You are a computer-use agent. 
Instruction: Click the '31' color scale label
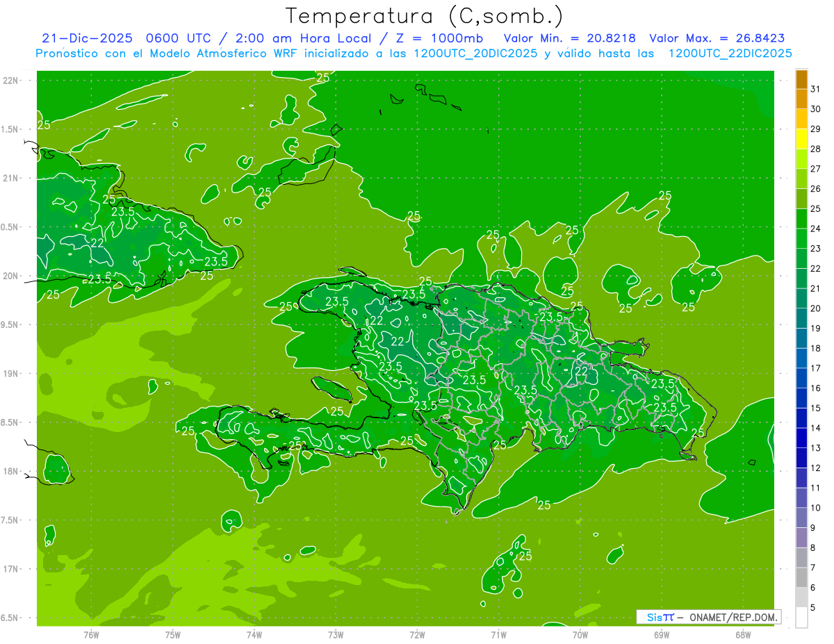coord(816,89)
